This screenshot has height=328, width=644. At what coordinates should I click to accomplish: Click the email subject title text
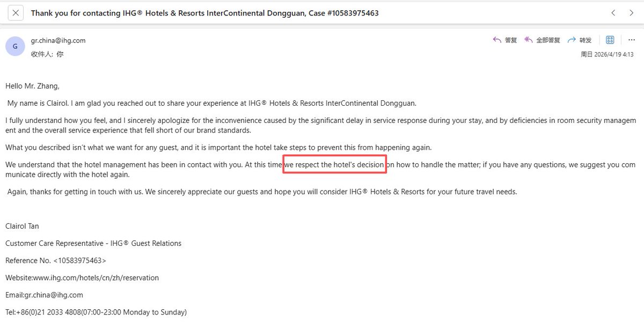[204, 13]
